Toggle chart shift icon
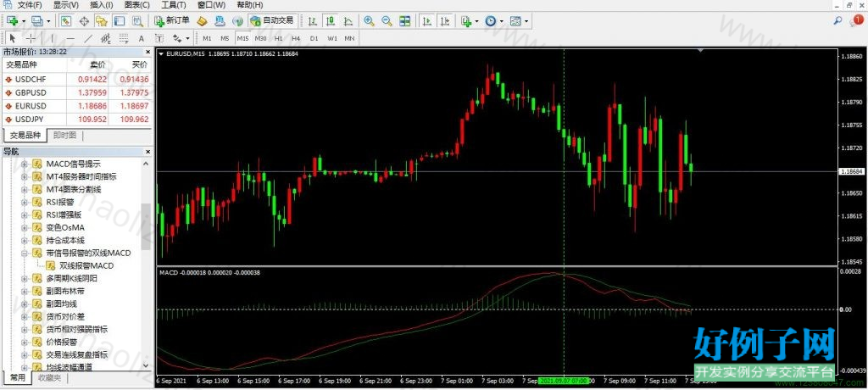The width and height of the screenshot is (868, 390). click(444, 21)
